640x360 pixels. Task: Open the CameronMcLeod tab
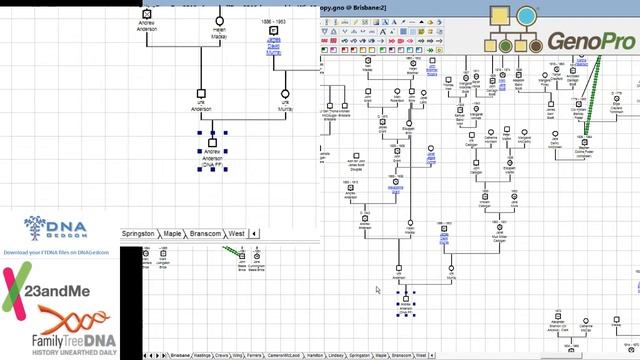click(283, 356)
